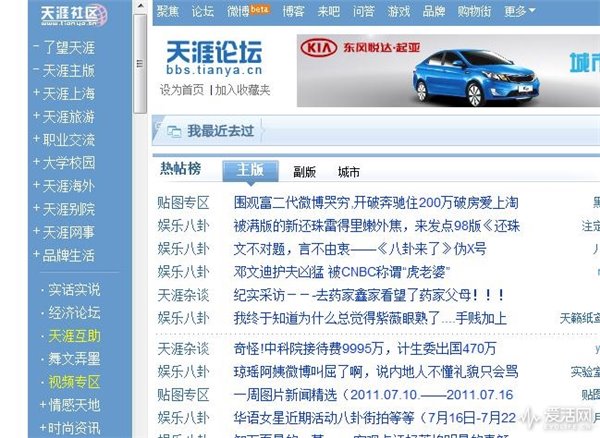600x438 pixels.
Task: Click the 加入收藏夹 link
Action: 243,90
